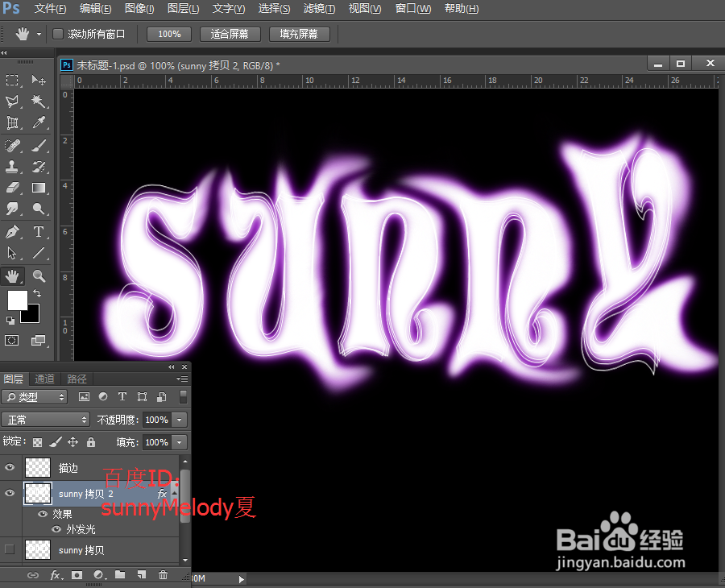
Task: Select the Path Selection tool
Action: [12, 253]
